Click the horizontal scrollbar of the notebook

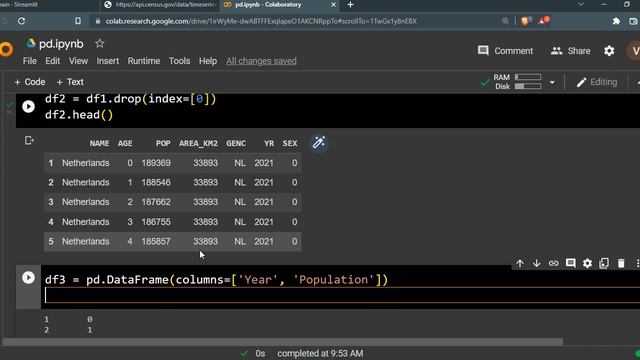tap(282, 342)
